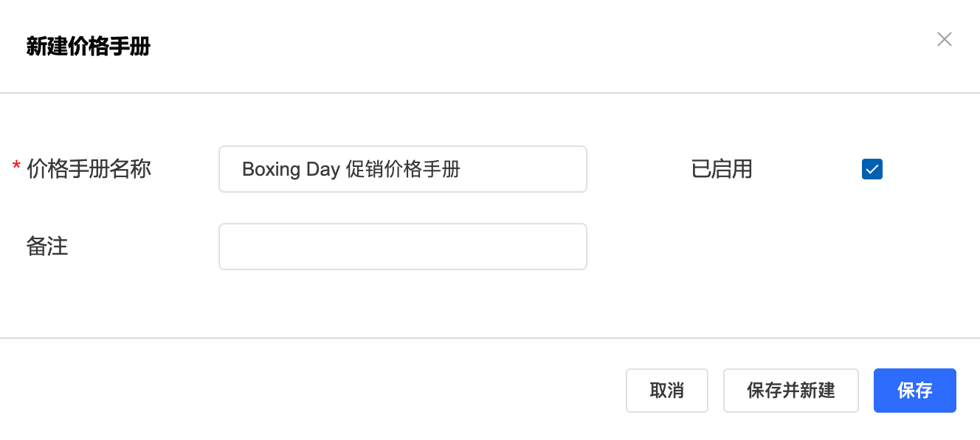Screen dimensions: 980x440
Task: Close the 新建价格手册 dialog
Action: [x=944, y=40]
